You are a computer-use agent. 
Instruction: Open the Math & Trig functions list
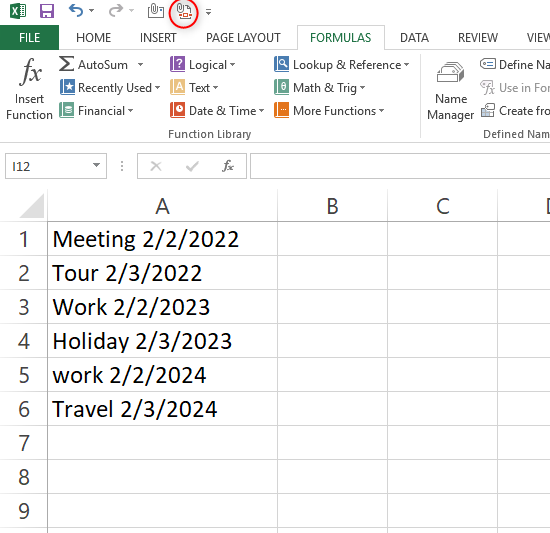point(320,87)
